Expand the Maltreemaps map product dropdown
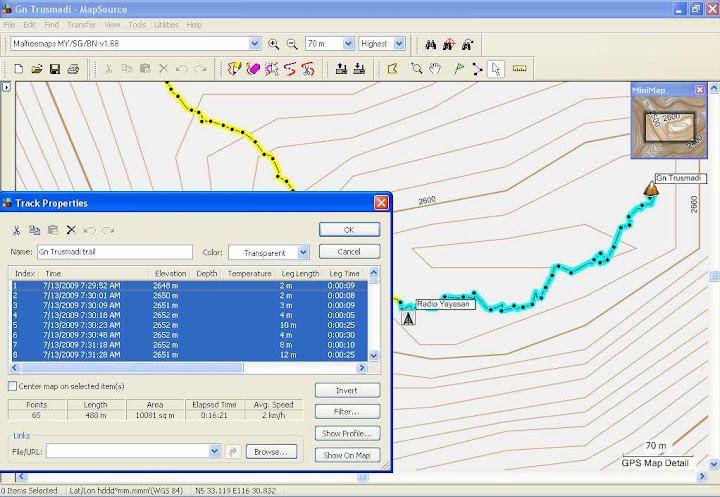Screen dimensions: 720x497 (254, 44)
